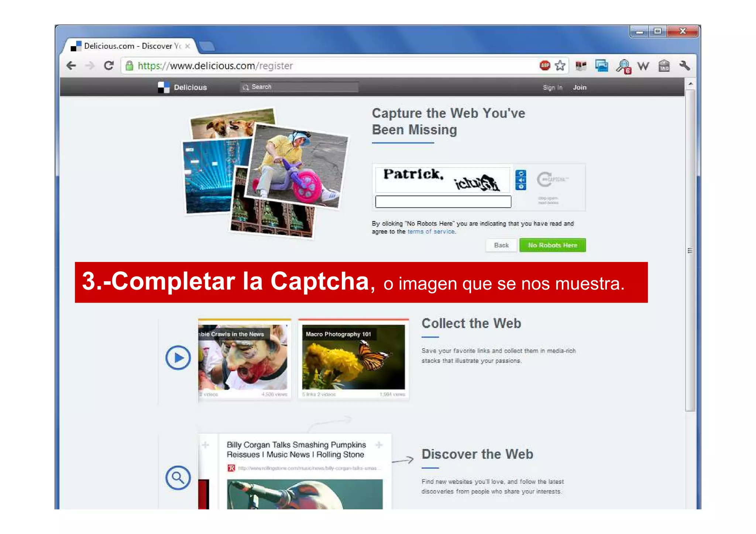Open the blue screens extension icon

[x=602, y=66]
